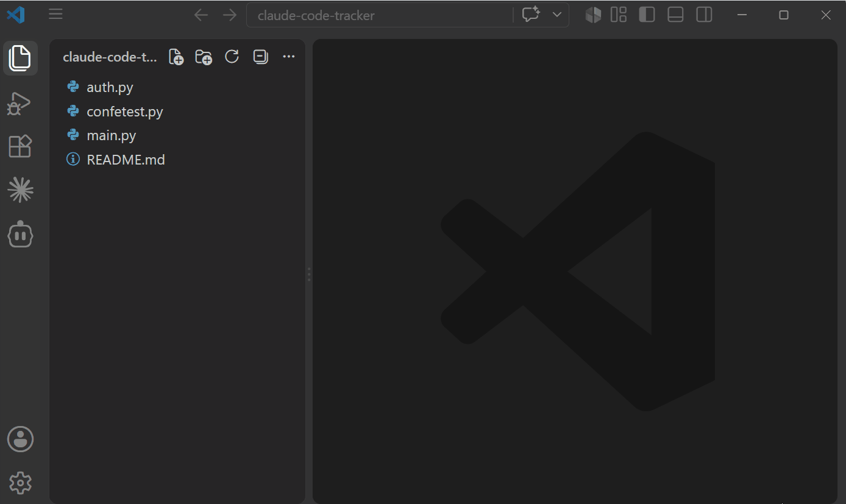Open Explorer's more actions ellipsis menu
846x504 pixels.
(289, 57)
